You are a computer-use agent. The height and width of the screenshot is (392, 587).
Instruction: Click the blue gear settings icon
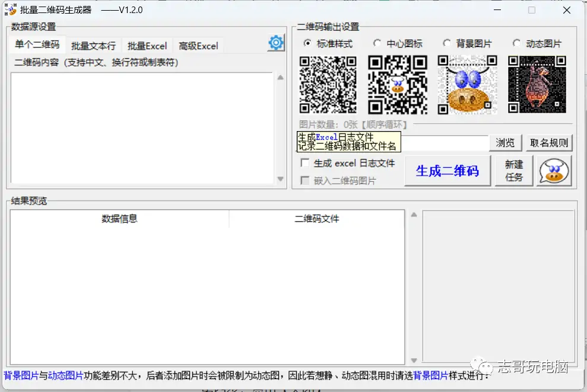[276, 43]
